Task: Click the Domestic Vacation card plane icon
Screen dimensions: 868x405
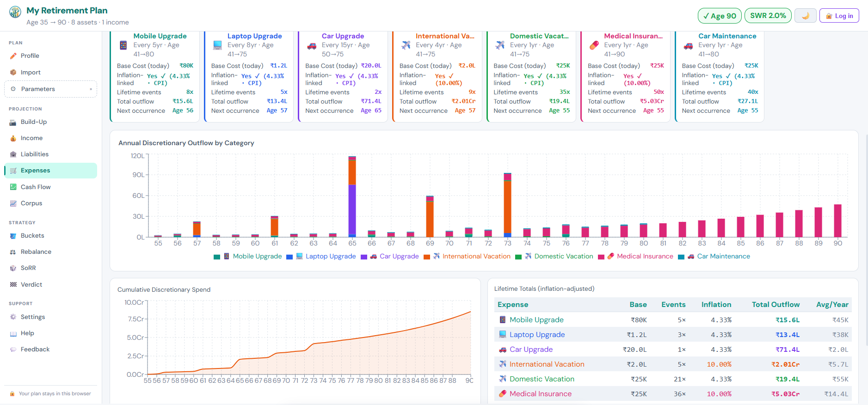Action: 500,45
